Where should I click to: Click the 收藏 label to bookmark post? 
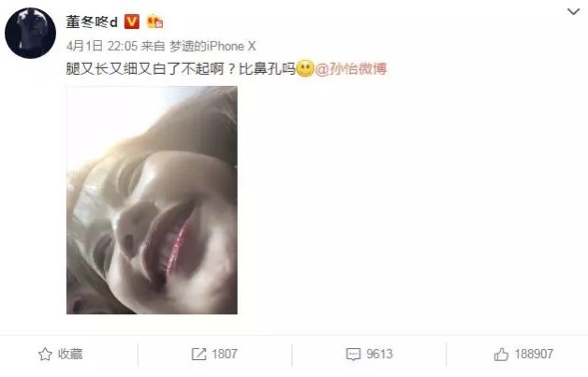pos(70,354)
